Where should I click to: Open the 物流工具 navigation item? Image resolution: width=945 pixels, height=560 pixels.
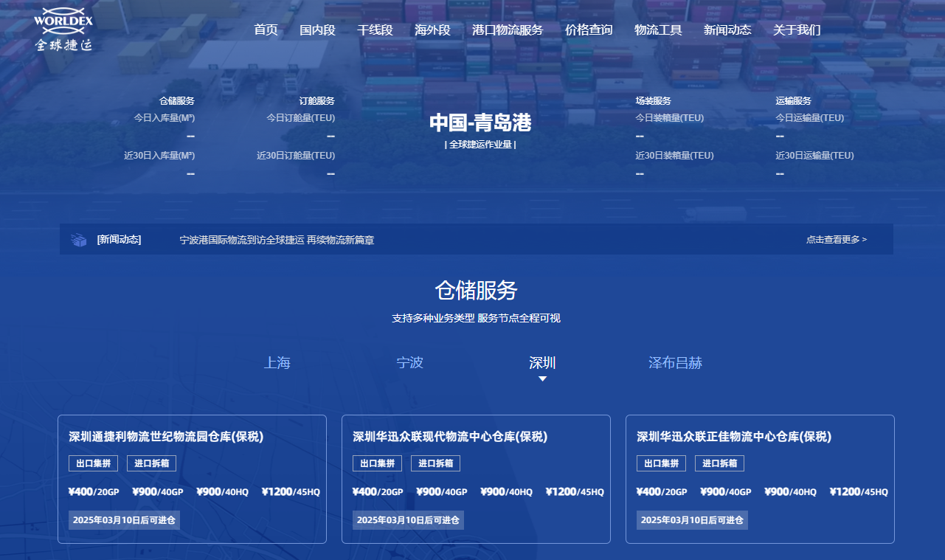click(x=657, y=30)
